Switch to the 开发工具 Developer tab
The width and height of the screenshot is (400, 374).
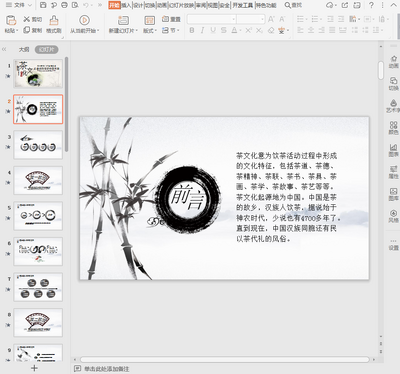(242, 5)
